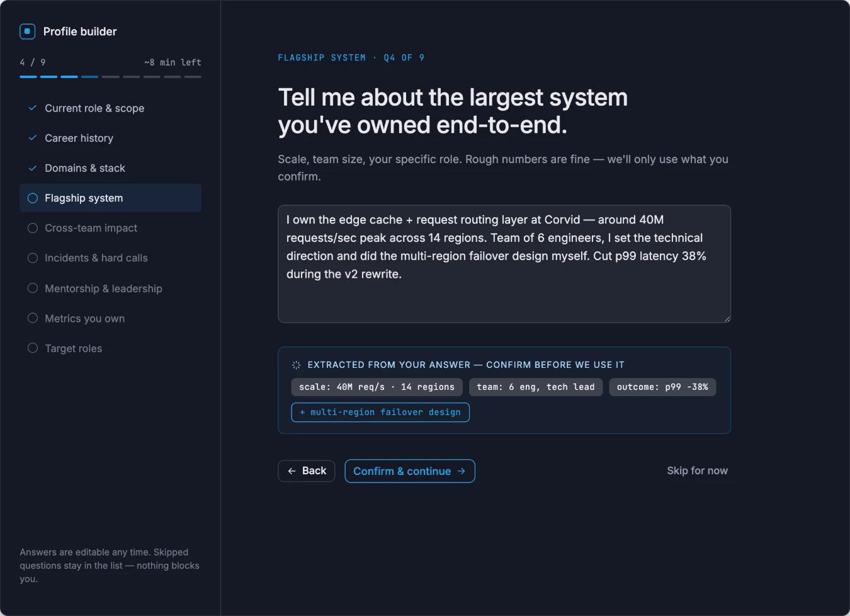
Task: Click the text area resize handle
Action: click(727, 319)
